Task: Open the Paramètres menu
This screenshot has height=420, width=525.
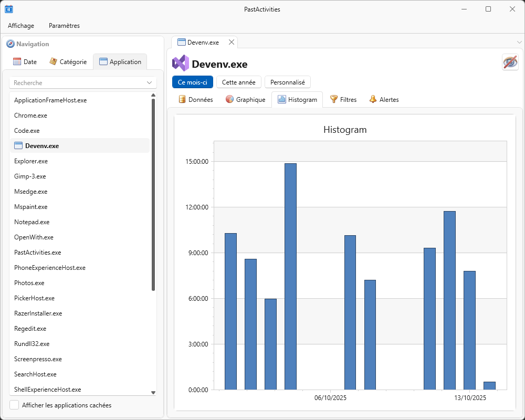Action: pos(64,25)
